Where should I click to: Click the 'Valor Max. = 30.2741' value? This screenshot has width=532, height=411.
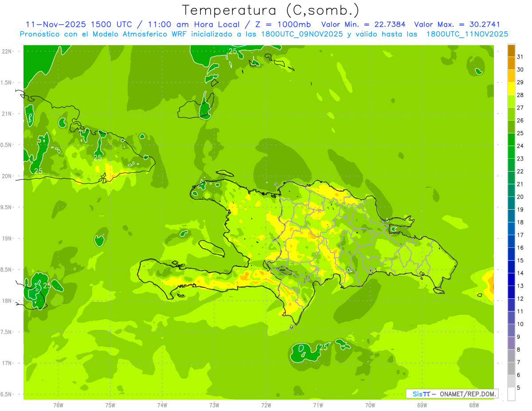[x=457, y=24]
